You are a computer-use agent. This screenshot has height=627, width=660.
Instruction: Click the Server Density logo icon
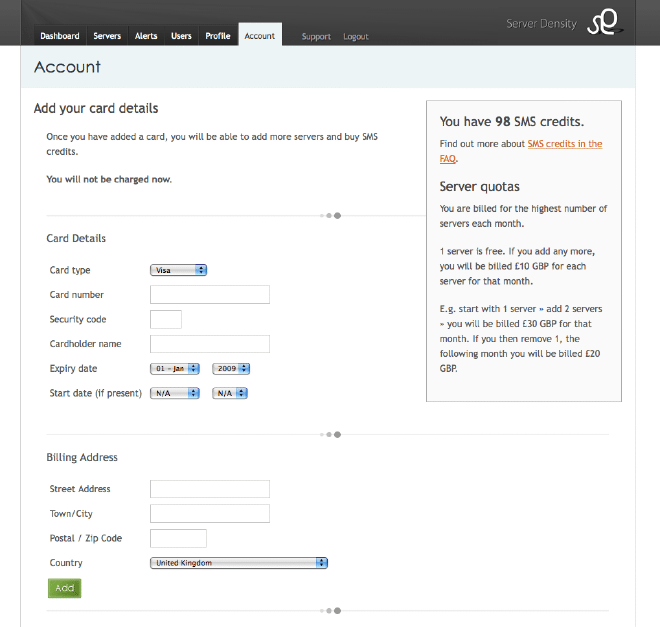[x=605, y=22]
